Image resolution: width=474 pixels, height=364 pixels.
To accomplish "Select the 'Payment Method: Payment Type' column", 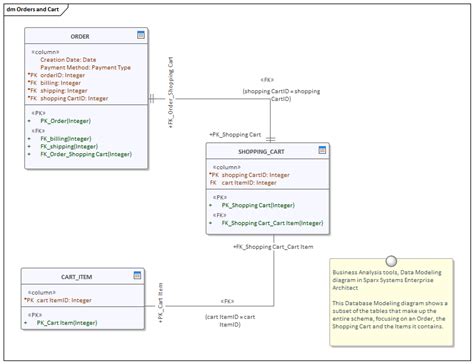I will (85, 67).
